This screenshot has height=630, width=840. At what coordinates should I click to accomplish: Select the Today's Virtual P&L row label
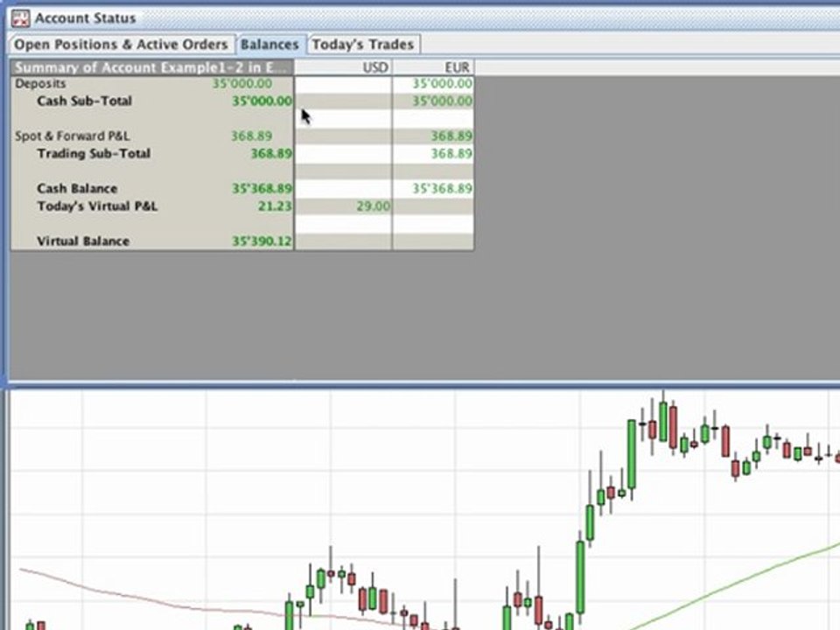point(97,206)
